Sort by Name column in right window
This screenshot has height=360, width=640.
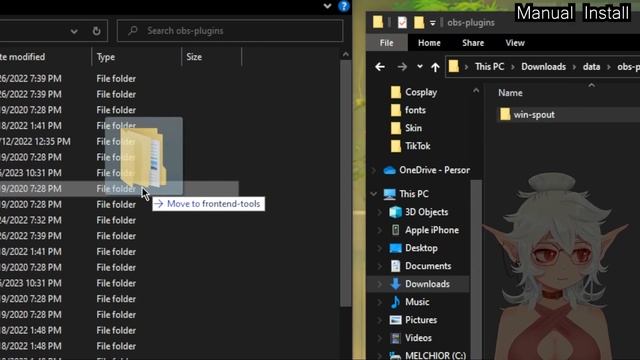(510, 93)
